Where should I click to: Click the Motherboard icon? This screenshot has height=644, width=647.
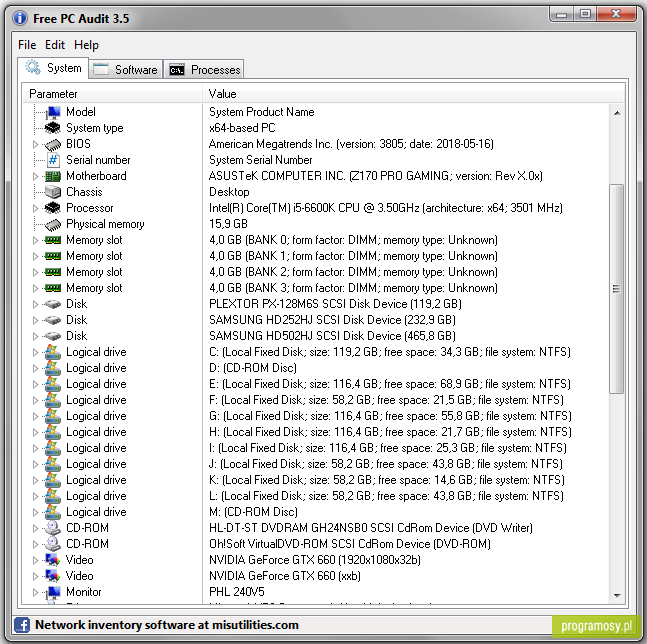[53, 176]
